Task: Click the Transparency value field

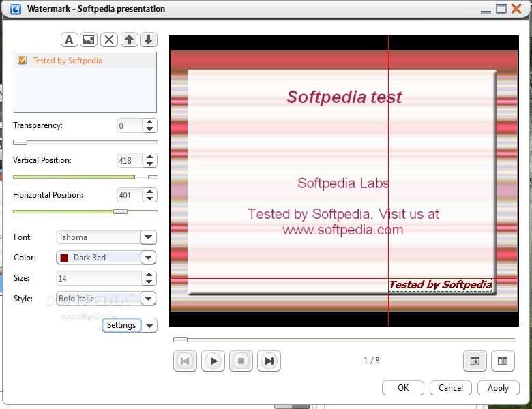Action: [x=130, y=126]
